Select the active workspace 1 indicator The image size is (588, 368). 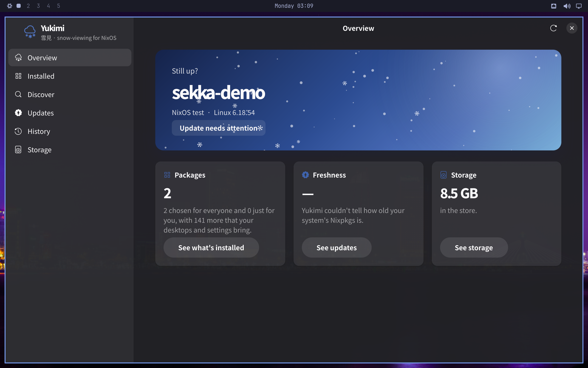[19, 6]
